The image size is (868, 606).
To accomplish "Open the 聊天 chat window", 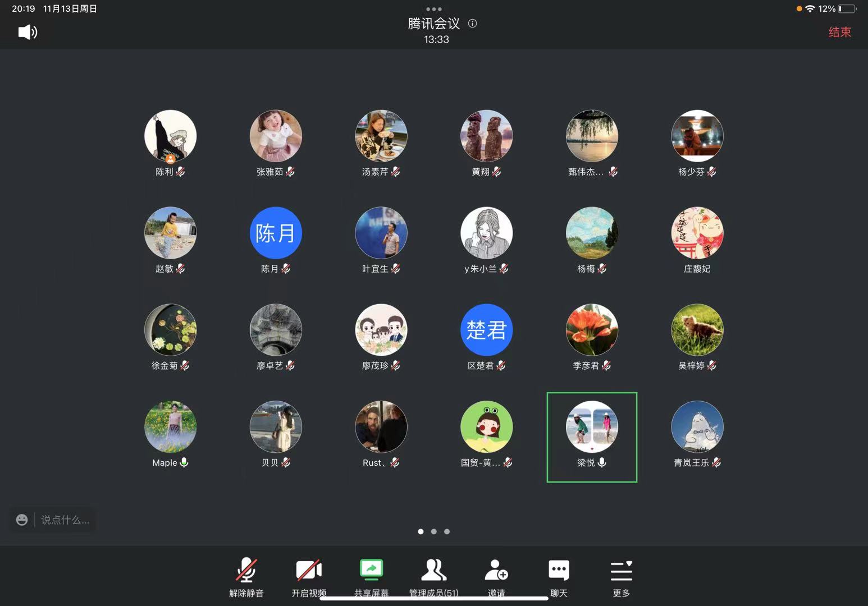I will 559,577.
